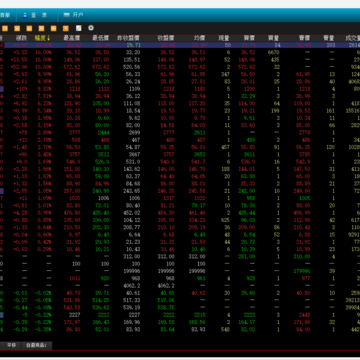Click the 收盘价 column header
The height and width of the screenshot is (360, 360).
click(166, 38)
